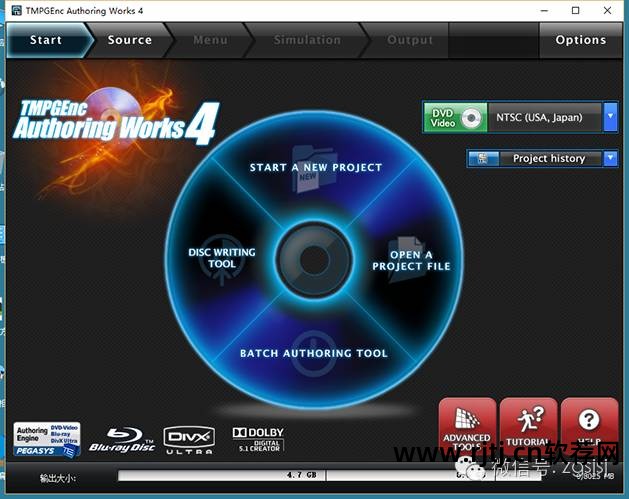Click the Authoring Engine Pegasys badge
The image size is (629, 499).
[47, 440]
